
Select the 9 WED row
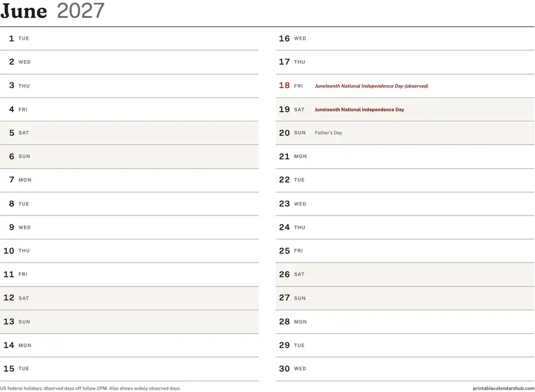[129, 228]
